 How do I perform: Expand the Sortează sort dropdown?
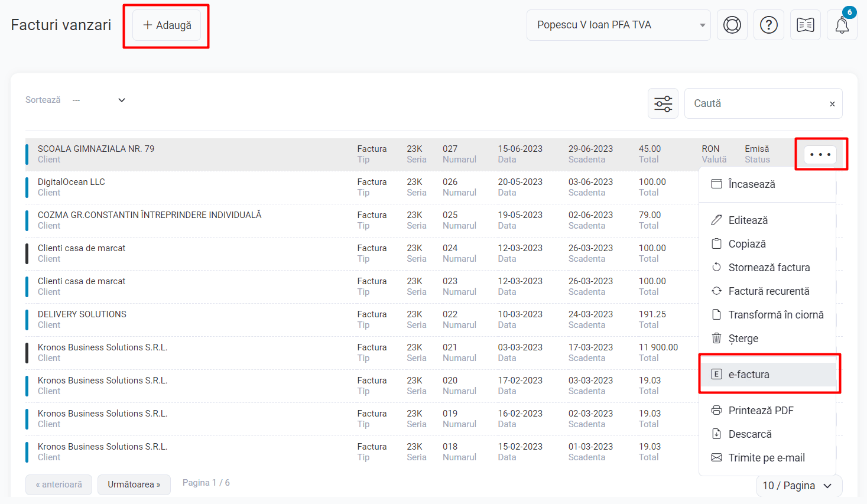tap(99, 100)
